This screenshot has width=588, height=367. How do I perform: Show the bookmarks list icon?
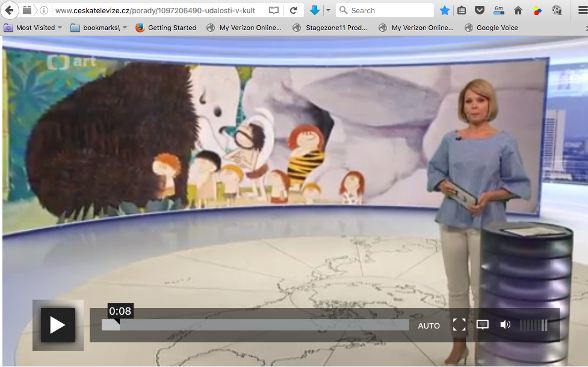pyautogui.click(x=462, y=10)
